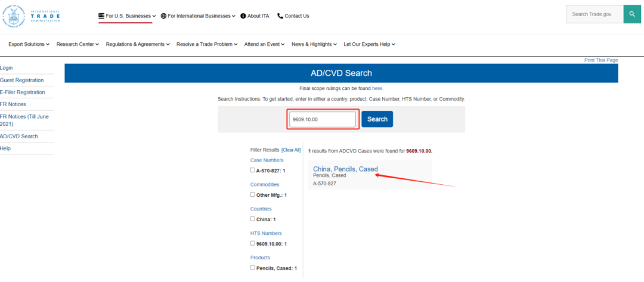Open the Login sidebar link

pyautogui.click(x=6, y=68)
